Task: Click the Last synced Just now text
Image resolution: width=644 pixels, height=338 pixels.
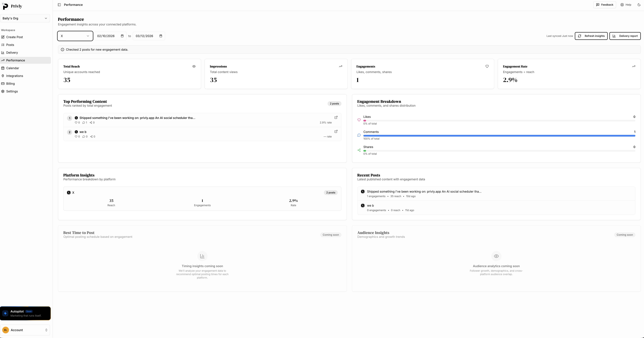Action: point(560,36)
